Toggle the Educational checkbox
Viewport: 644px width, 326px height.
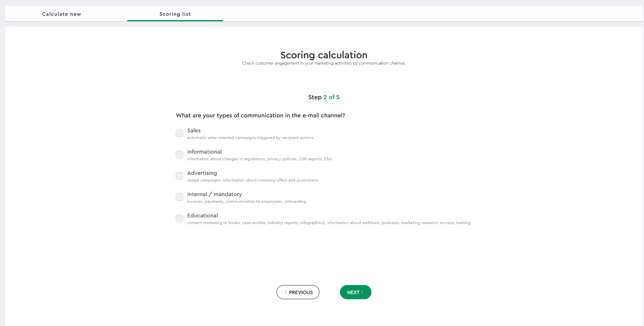(x=179, y=219)
